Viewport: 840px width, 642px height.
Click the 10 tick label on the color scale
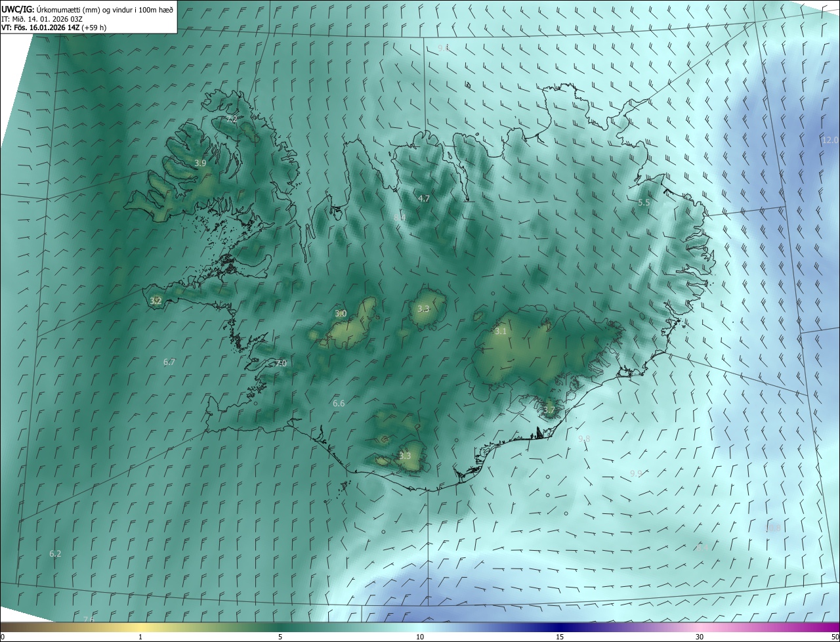(x=420, y=637)
